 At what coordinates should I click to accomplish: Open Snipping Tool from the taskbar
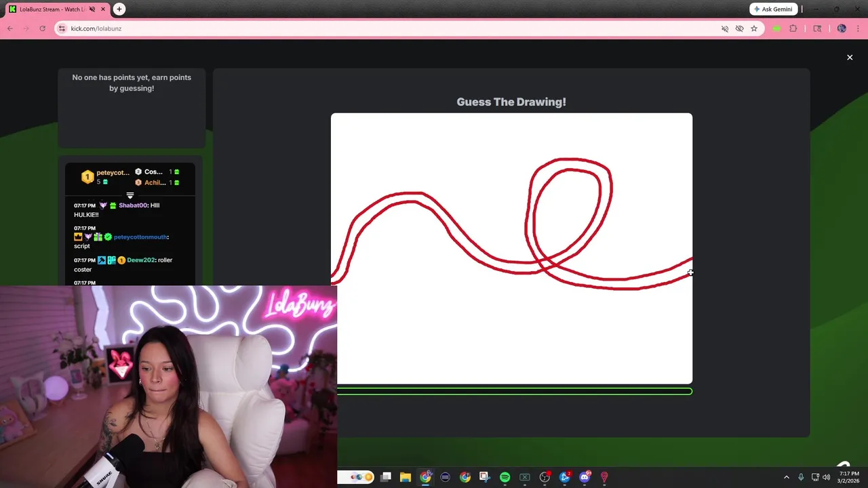484,477
